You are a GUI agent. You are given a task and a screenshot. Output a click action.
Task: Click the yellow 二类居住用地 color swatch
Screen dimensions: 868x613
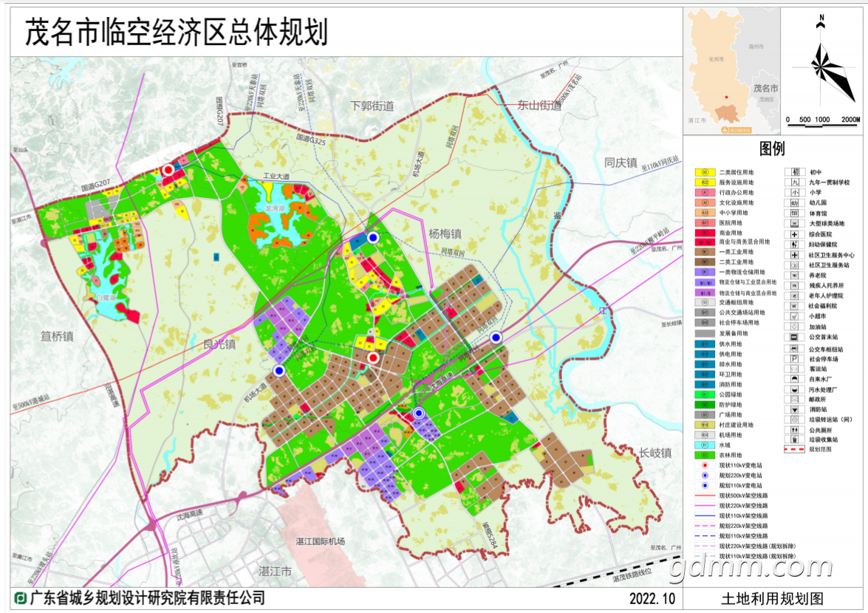click(x=705, y=171)
